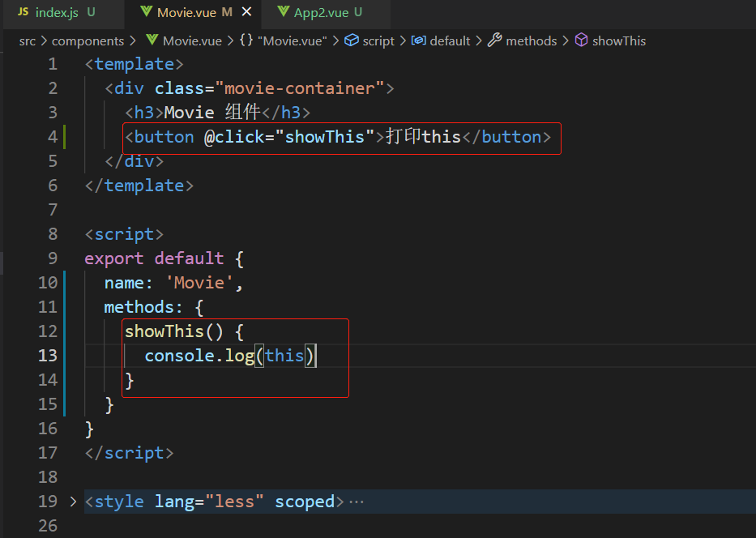The height and width of the screenshot is (538, 756).
Task: Click the opening script tag on line 8
Action: pos(124,235)
